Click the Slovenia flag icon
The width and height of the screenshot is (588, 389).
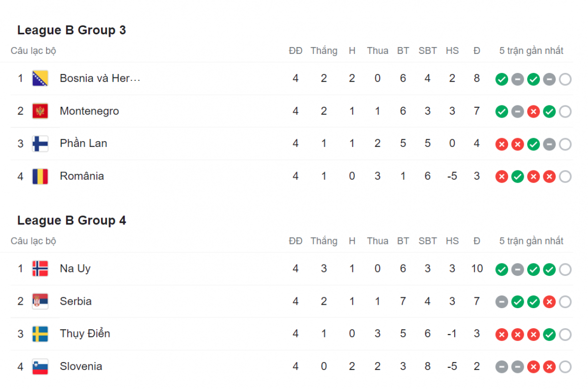pos(40,366)
